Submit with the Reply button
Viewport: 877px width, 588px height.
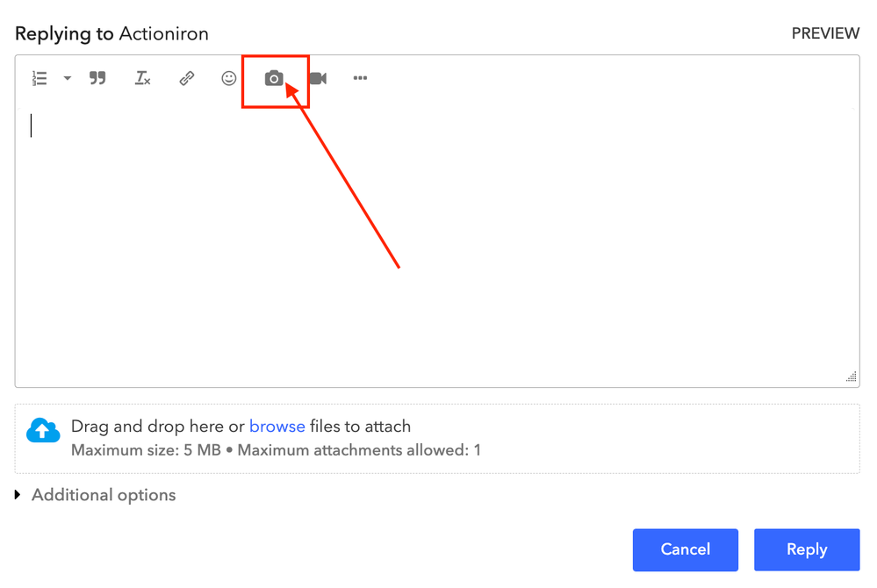806,549
